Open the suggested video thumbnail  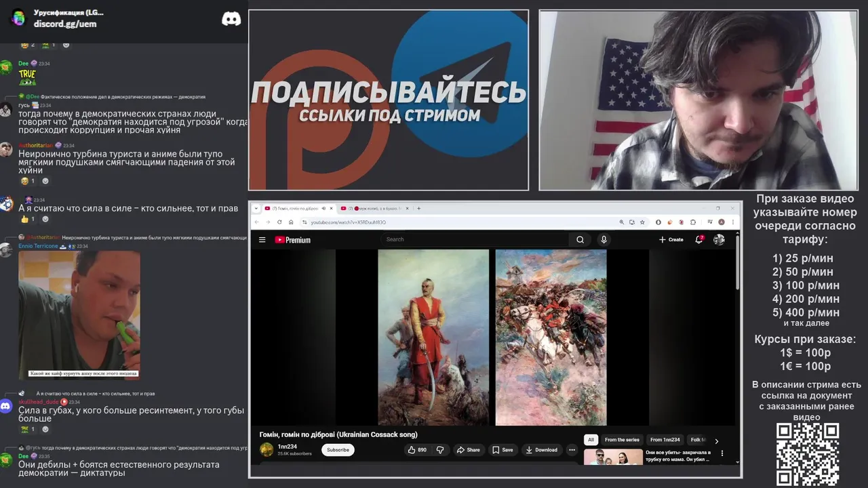613,456
